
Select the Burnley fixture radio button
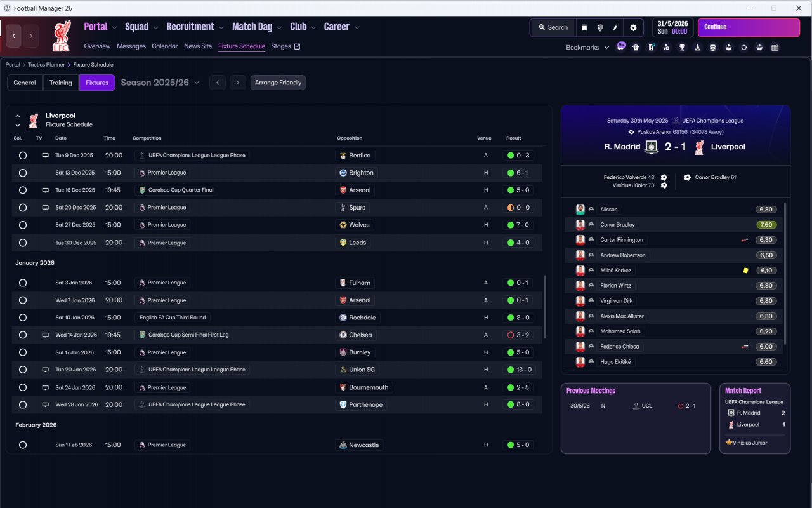(x=23, y=352)
